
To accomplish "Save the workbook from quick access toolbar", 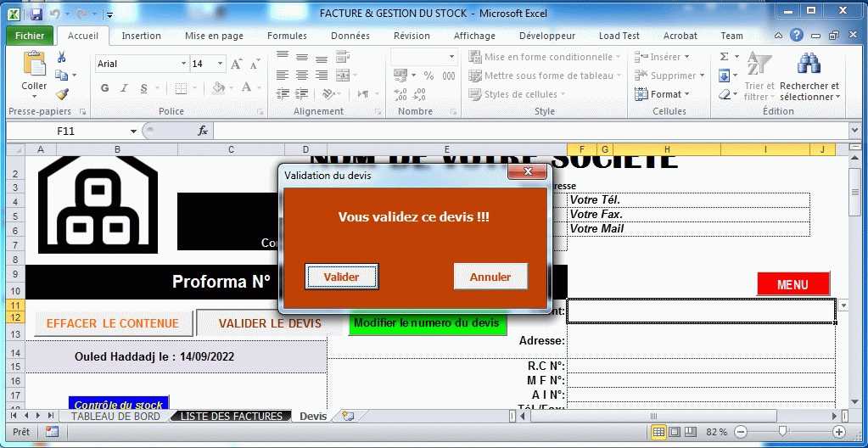I will click(x=36, y=14).
